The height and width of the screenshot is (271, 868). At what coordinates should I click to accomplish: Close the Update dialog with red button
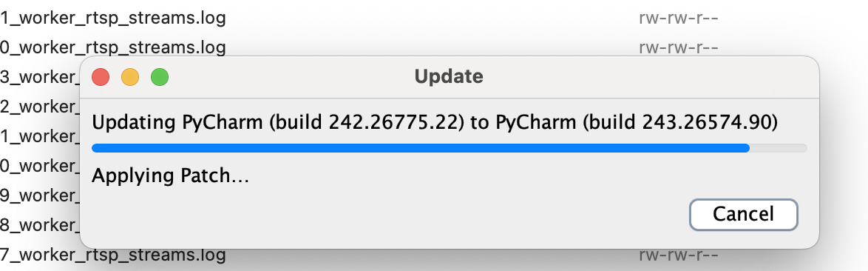tap(101, 77)
